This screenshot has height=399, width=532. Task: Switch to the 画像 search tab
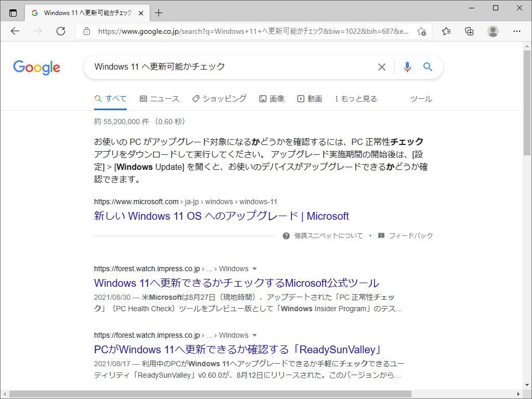tap(272, 98)
